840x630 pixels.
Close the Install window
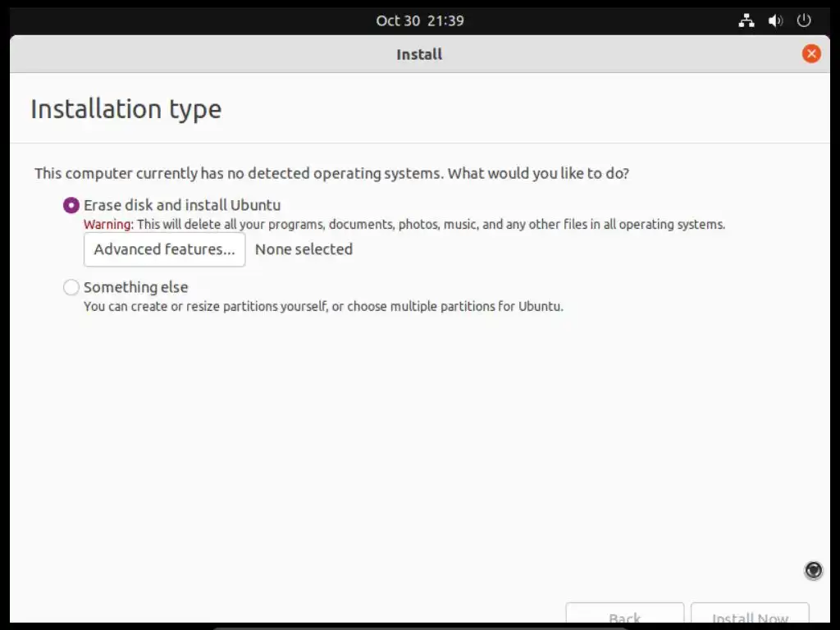coord(811,53)
